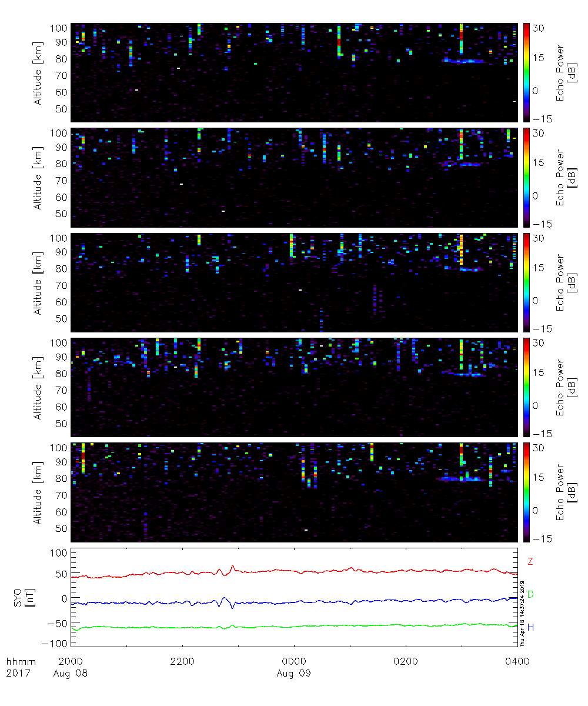Click the 2200 time tick label
Screen dimensions: 588x706
[182, 661]
